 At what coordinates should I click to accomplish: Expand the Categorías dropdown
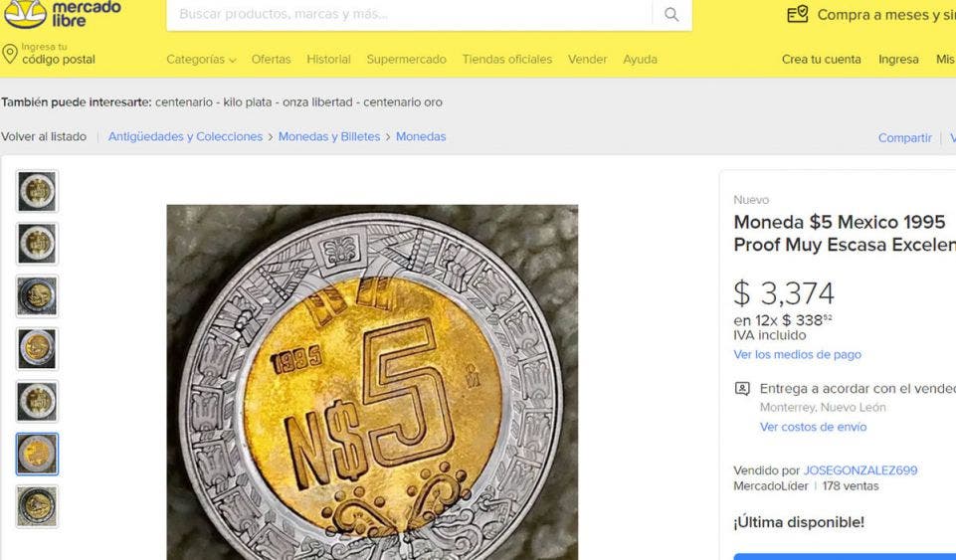tap(201, 60)
